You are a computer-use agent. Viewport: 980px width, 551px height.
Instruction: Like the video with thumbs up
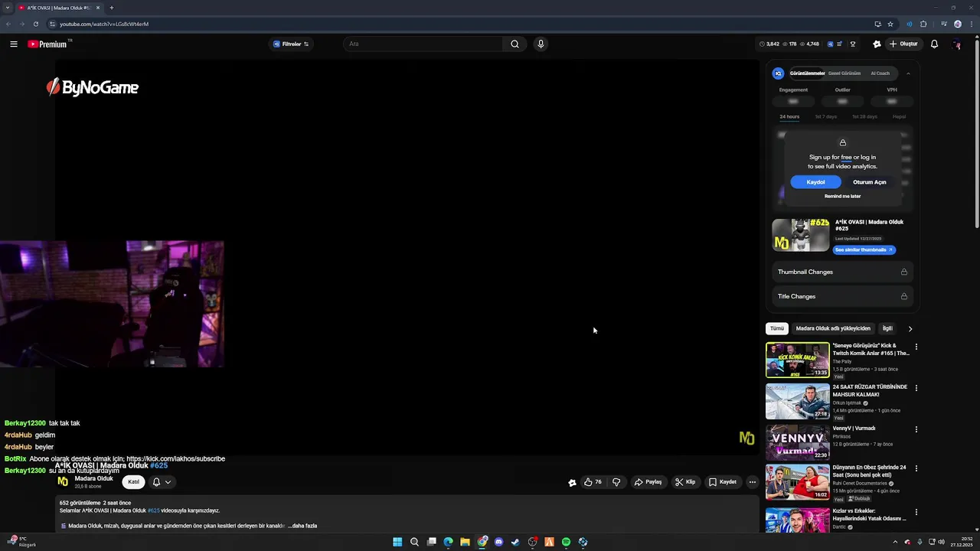point(593,482)
